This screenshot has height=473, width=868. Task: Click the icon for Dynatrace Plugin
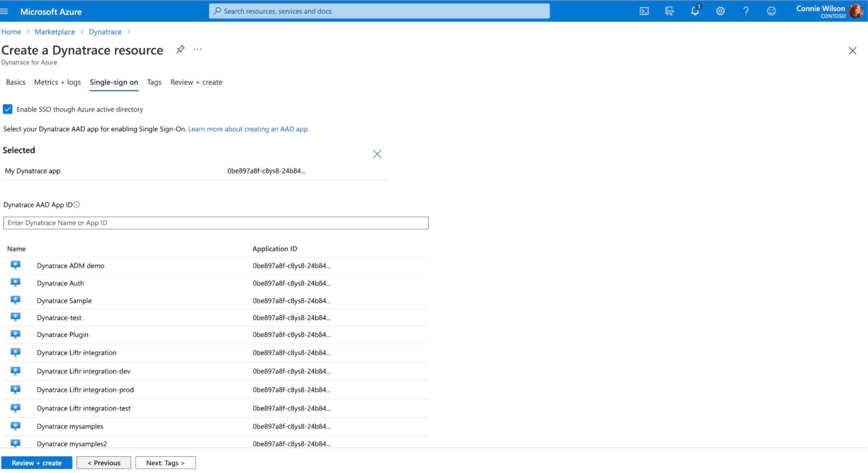click(15, 334)
